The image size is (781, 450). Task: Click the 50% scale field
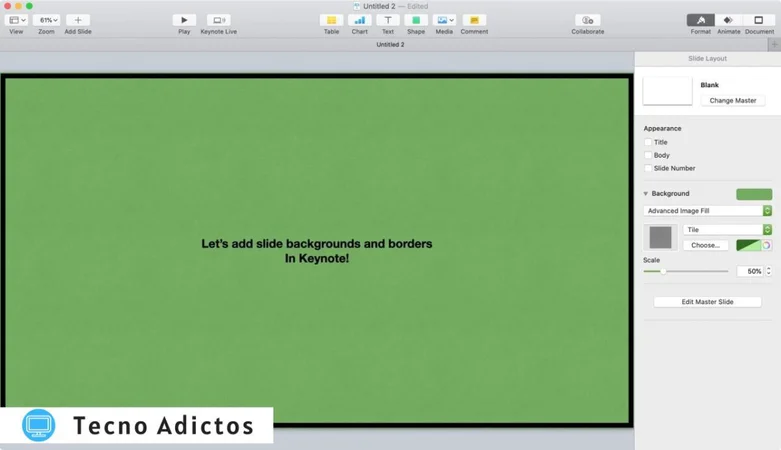coord(750,271)
